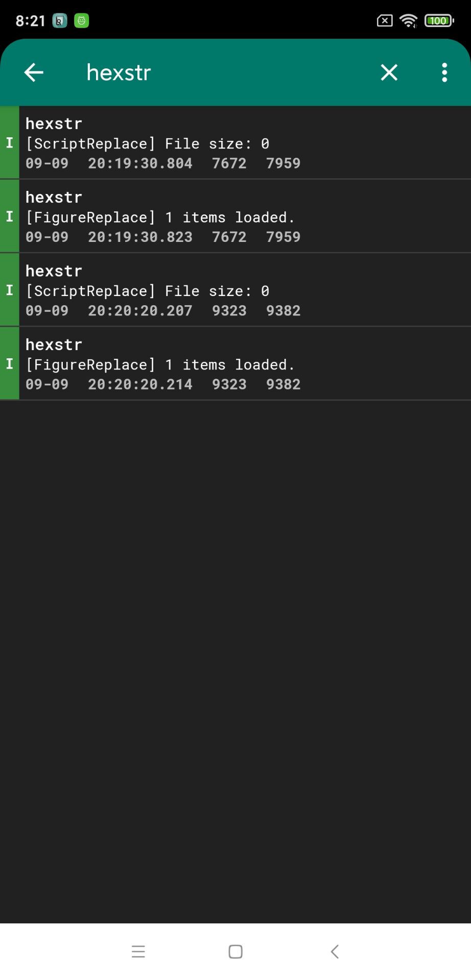Tap the green notification icon in status bar
471x980 pixels.
coord(82,21)
